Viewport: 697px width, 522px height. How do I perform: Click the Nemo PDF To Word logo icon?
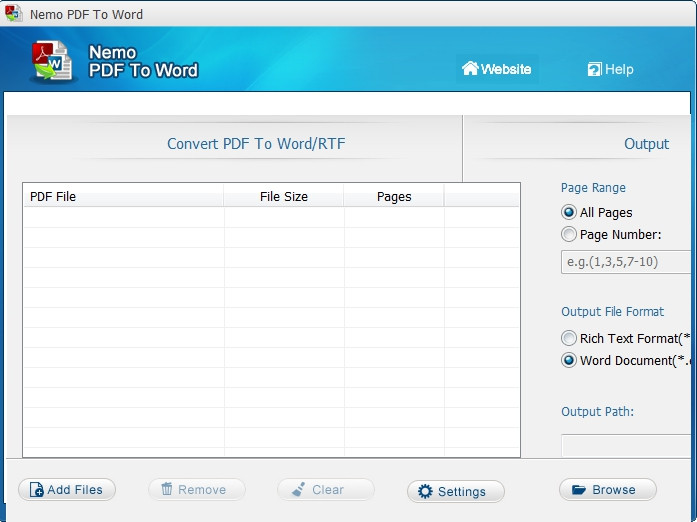point(52,61)
